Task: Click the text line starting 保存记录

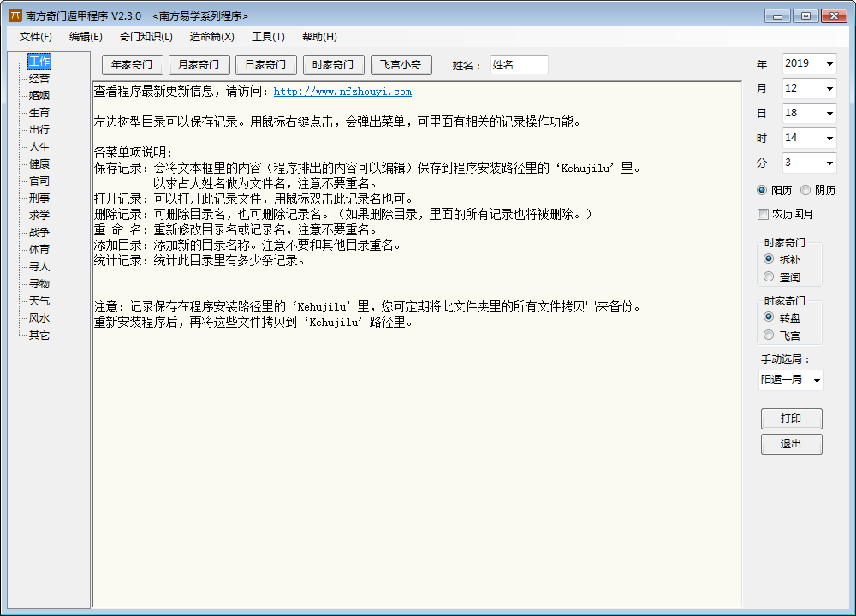Action: click(367, 168)
